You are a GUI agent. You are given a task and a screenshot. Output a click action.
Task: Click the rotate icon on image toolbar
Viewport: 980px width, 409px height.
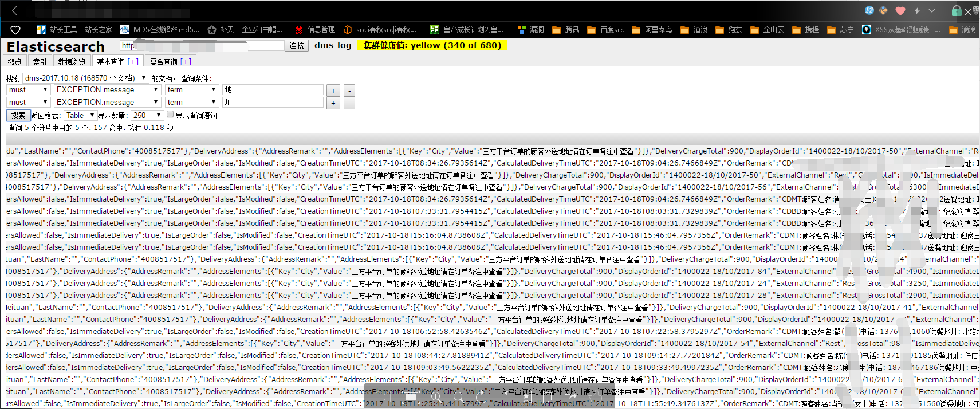[481, 396]
